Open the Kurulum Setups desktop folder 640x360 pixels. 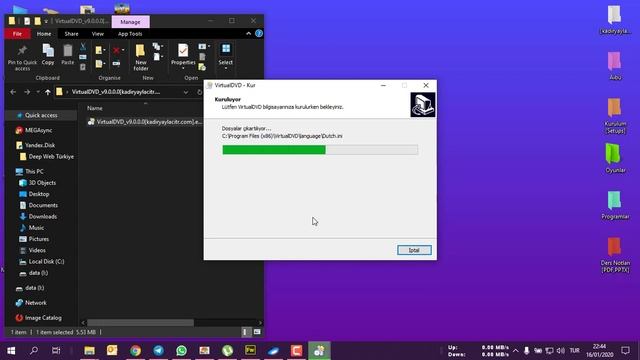pos(615,116)
